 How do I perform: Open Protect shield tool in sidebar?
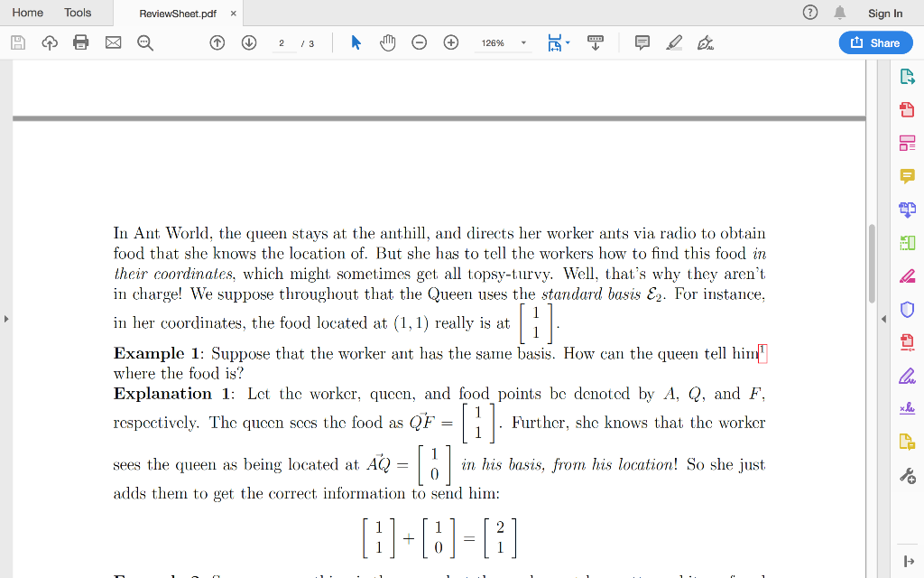tap(908, 309)
